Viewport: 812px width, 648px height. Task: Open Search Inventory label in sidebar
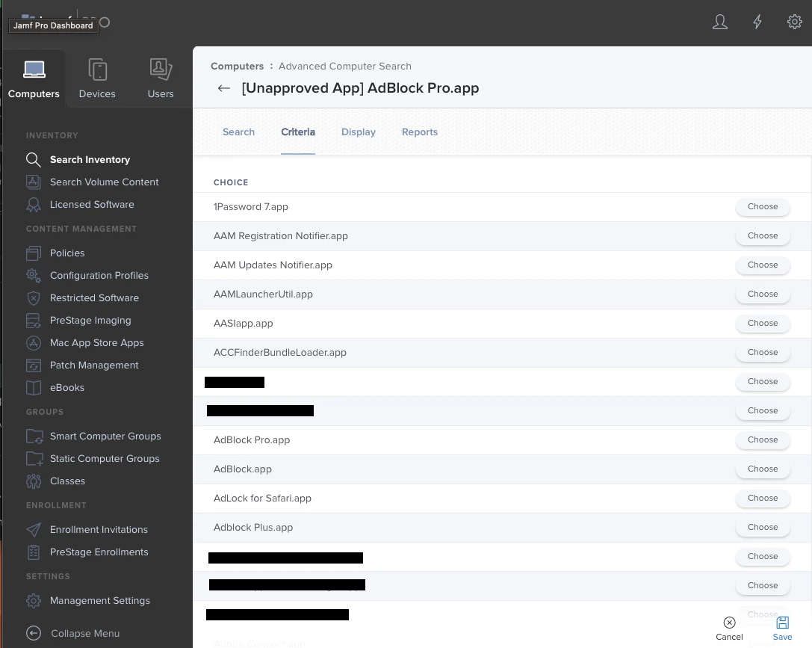point(90,159)
